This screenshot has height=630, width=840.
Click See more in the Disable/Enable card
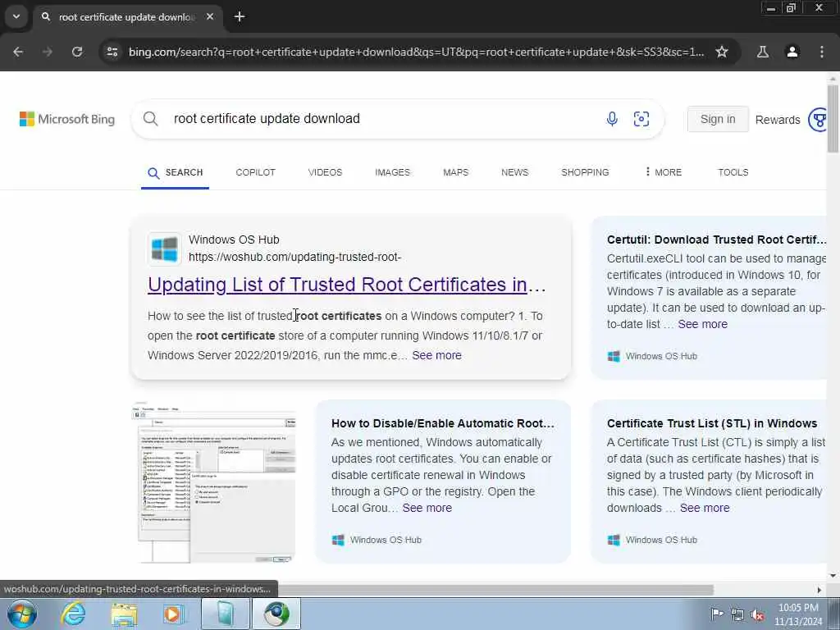pos(427,508)
